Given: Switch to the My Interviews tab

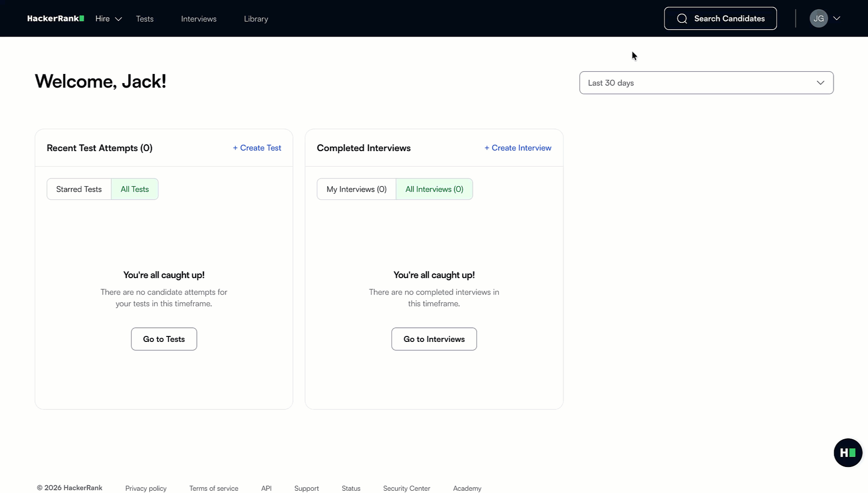Looking at the screenshot, I should [356, 189].
